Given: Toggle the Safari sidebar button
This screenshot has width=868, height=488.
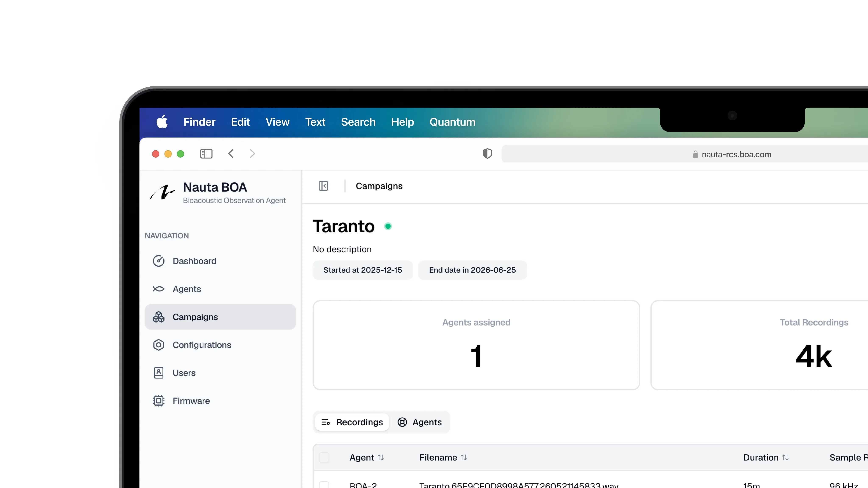Looking at the screenshot, I should coord(206,154).
